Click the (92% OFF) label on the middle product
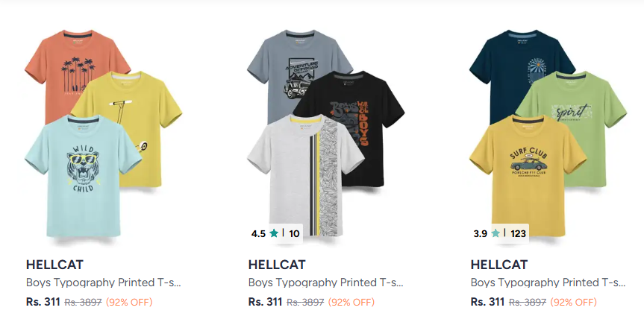This screenshot has width=644, height=325. (x=351, y=303)
